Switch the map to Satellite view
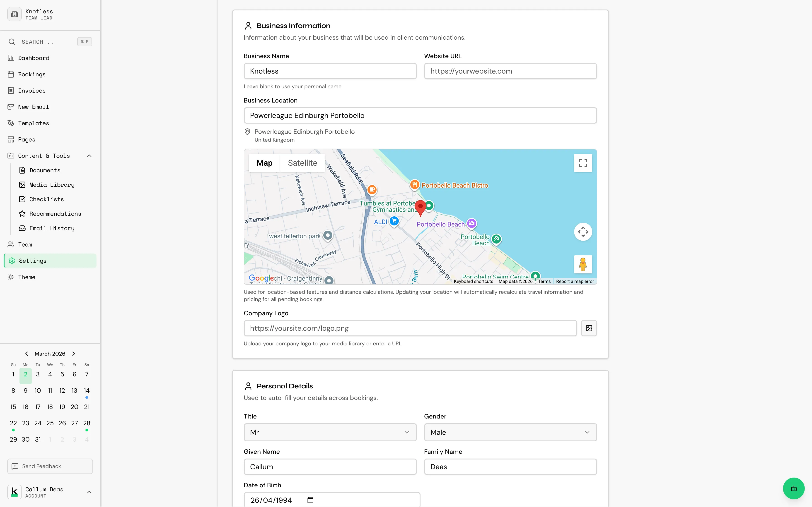 click(302, 163)
